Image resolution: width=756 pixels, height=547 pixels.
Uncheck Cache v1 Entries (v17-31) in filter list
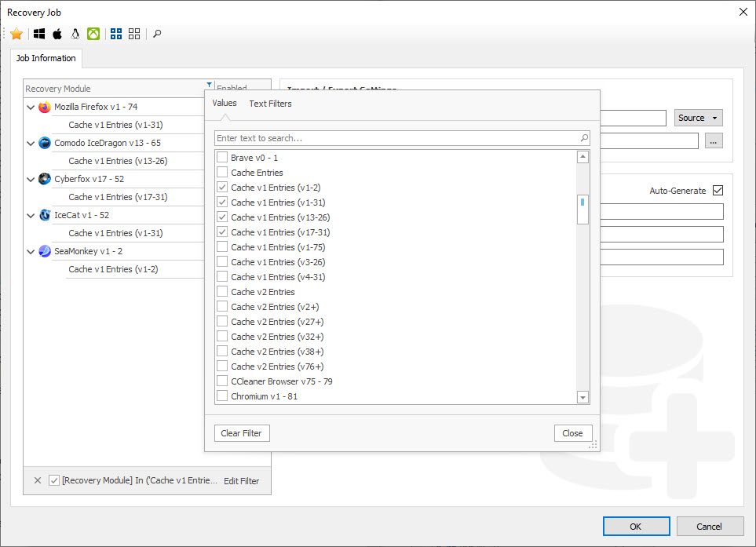click(x=222, y=232)
